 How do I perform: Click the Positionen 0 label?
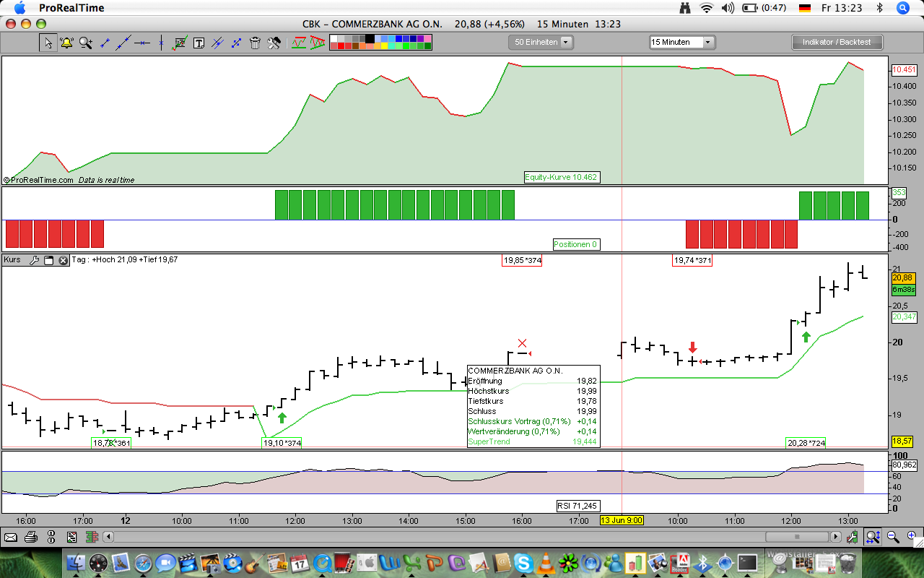pyautogui.click(x=576, y=244)
